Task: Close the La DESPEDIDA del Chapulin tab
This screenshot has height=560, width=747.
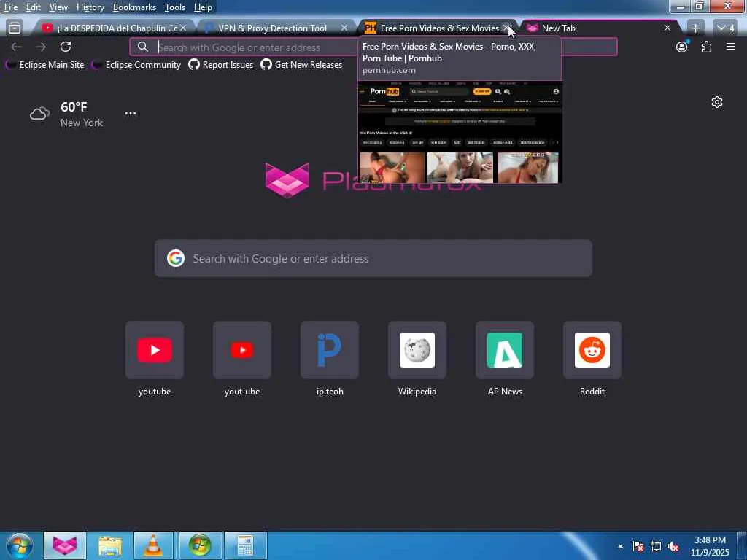Action: [x=183, y=28]
